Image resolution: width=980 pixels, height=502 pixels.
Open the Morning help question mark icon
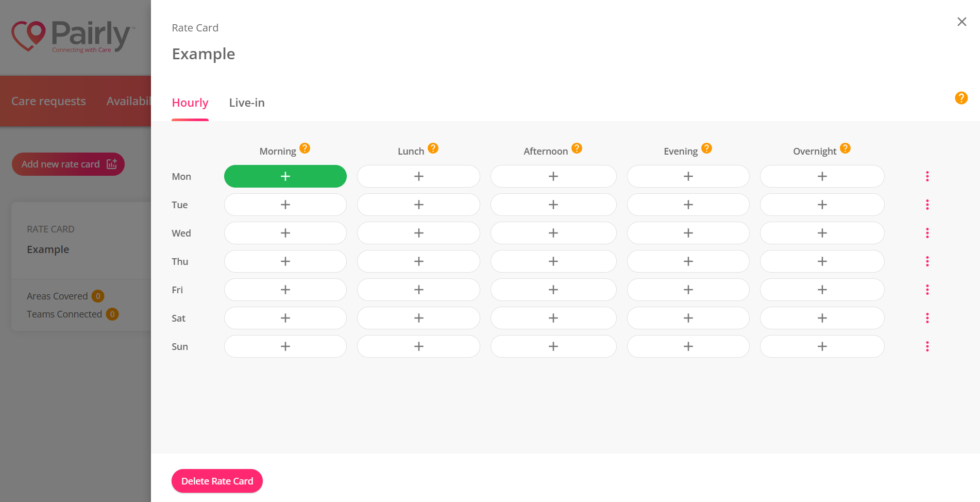tap(305, 148)
